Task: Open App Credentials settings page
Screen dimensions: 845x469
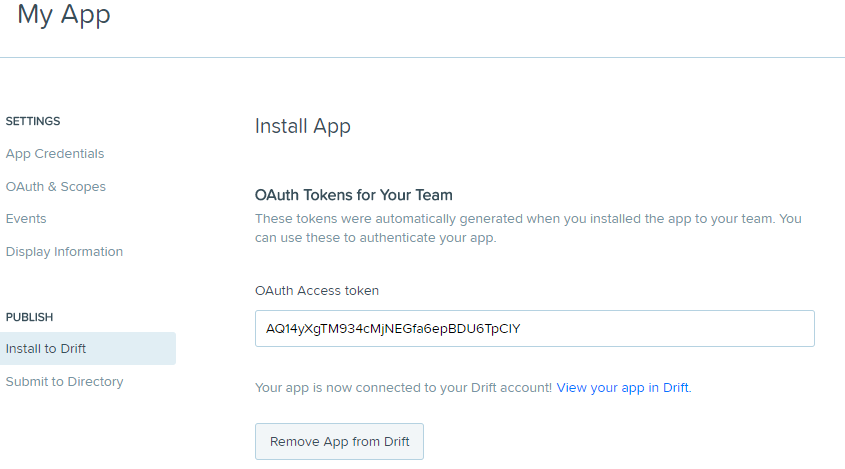Action: [x=55, y=154]
